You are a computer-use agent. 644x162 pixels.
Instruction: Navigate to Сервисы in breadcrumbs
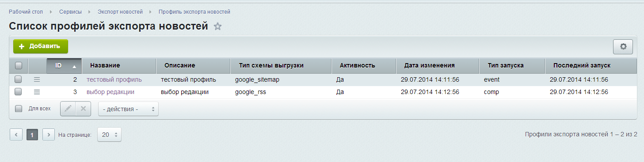pos(70,11)
